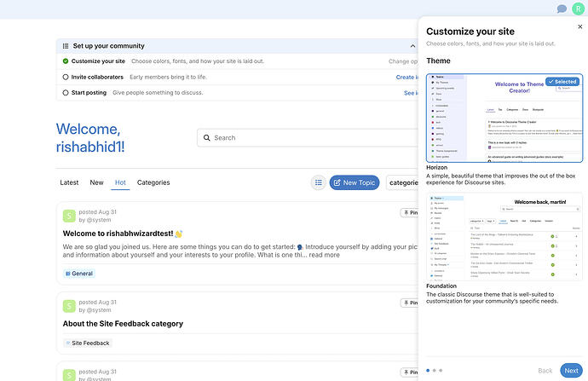Select the Hot tab
Image resolution: width=588 pixels, height=381 pixels.
[x=120, y=182]
